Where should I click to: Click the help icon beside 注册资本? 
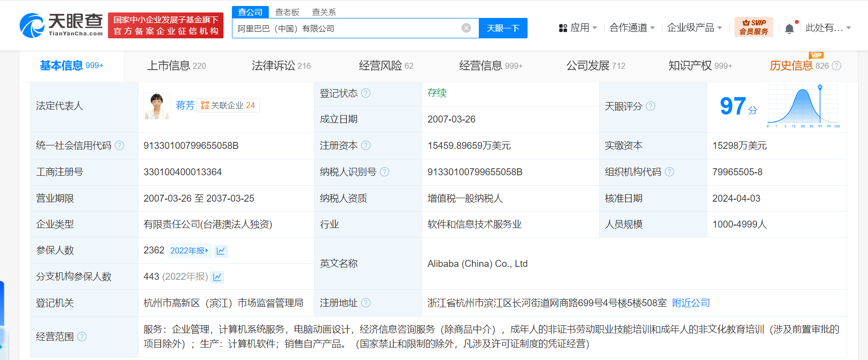click(x=366, y=145)
